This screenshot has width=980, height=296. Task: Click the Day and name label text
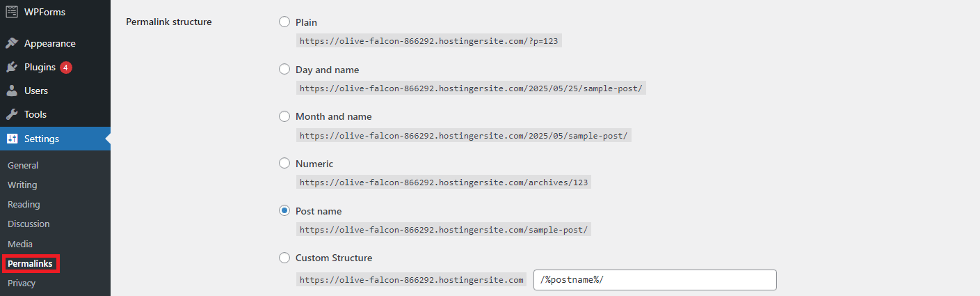[x=327, y=70]
